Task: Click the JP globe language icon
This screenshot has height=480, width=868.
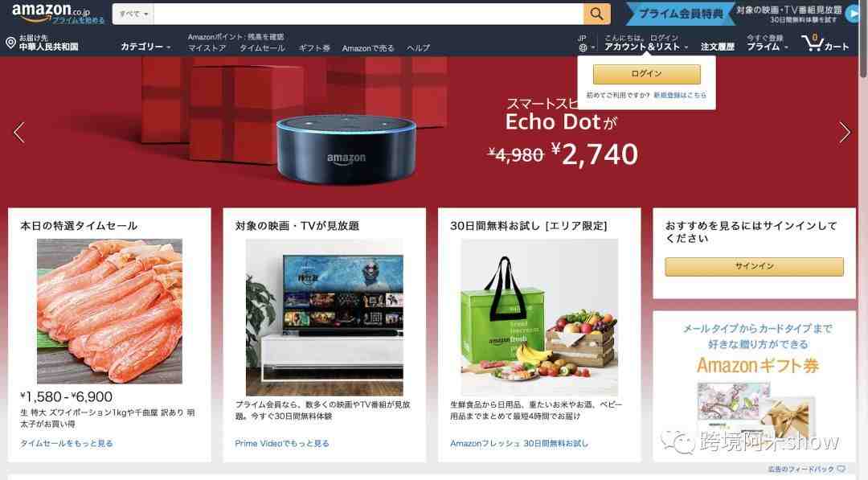Action: (x=583, y=48)
